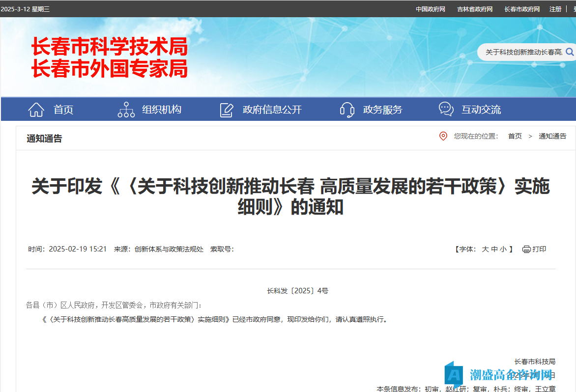The width and height of the screenshot is (576, 392).
Task: Click the red location pin icon
Action: 443,136
